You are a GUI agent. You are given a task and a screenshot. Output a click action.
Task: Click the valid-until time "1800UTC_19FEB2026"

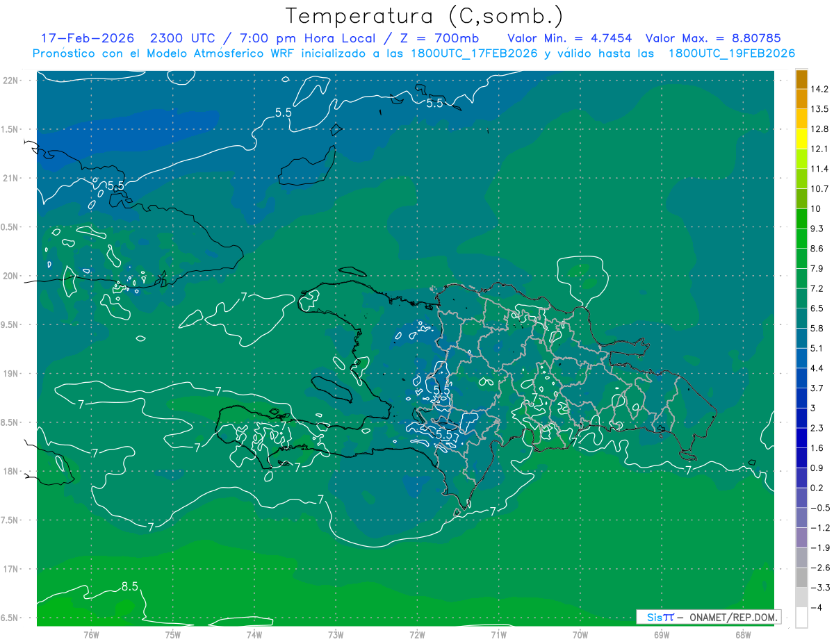coord(731,53)
